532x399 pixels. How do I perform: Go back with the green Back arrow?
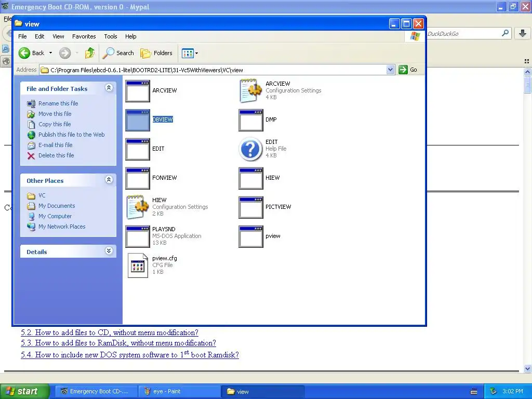pos(31,53)
